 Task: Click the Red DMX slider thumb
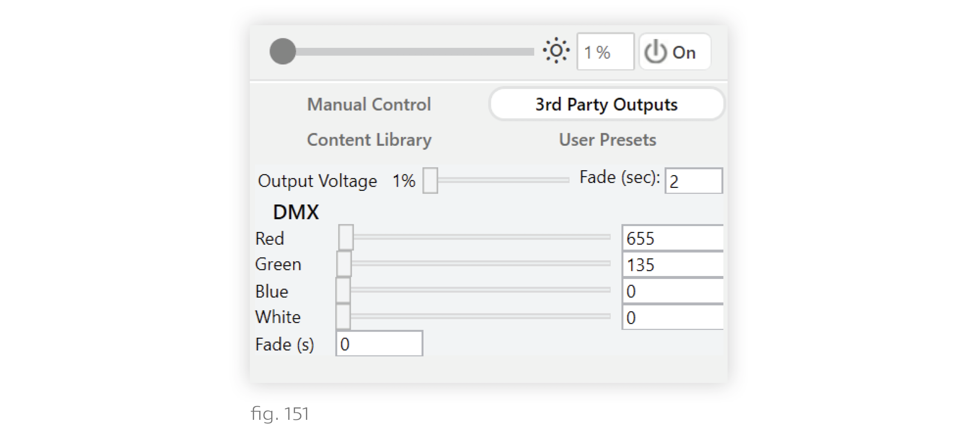pos(346,237)
